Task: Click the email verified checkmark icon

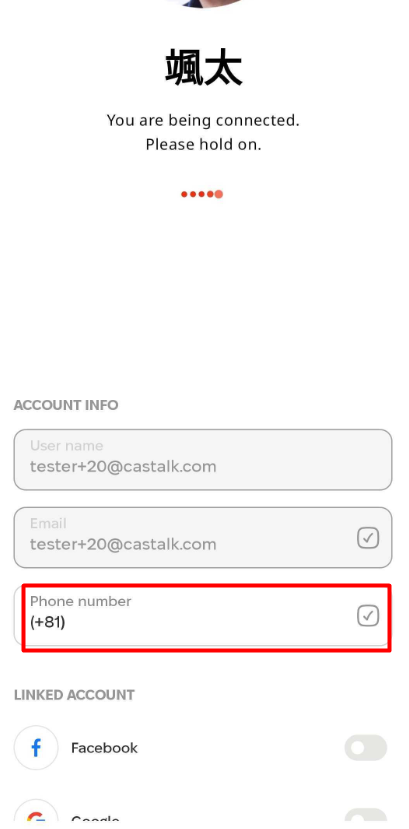Action: 368,538
